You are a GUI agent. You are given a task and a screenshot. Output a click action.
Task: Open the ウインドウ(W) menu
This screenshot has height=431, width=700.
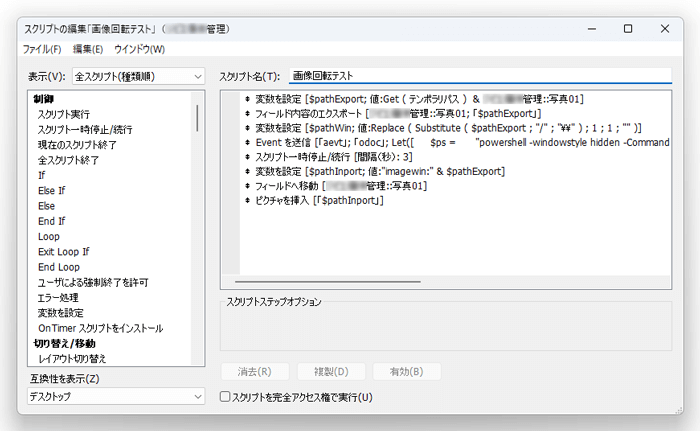point(139,49)
